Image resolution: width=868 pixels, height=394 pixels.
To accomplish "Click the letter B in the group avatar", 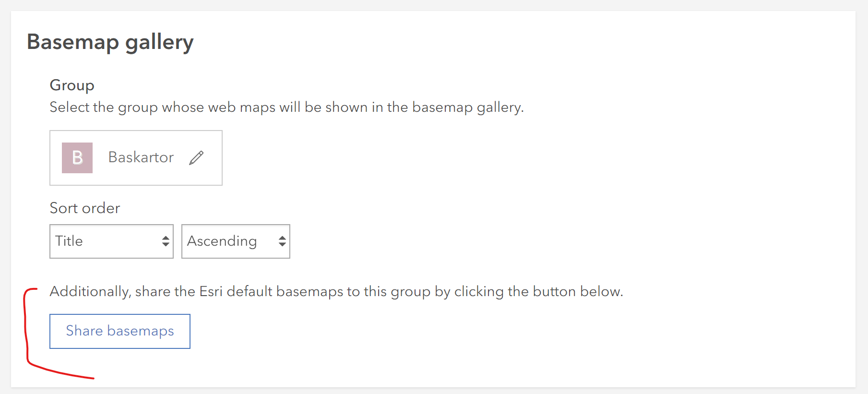I will 77,158.
